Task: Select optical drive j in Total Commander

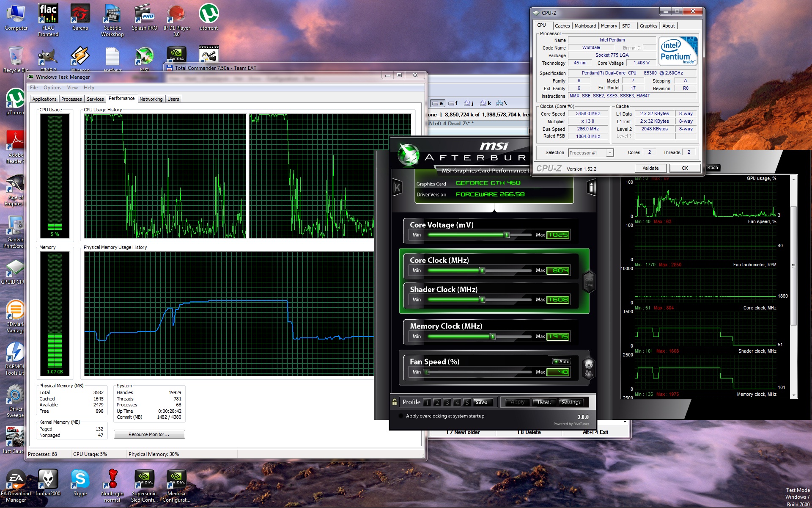Action: click(469, 103)
